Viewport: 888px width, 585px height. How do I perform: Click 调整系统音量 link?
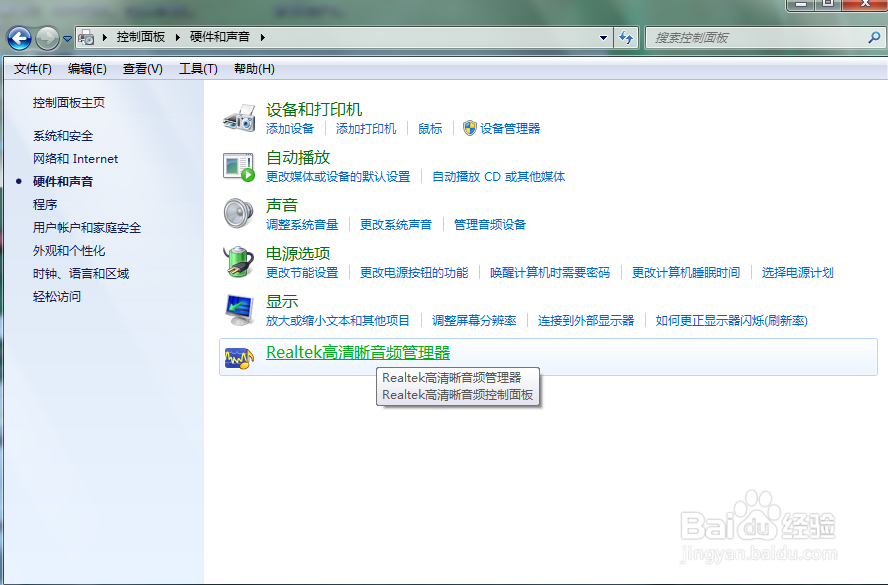(302, 225)
